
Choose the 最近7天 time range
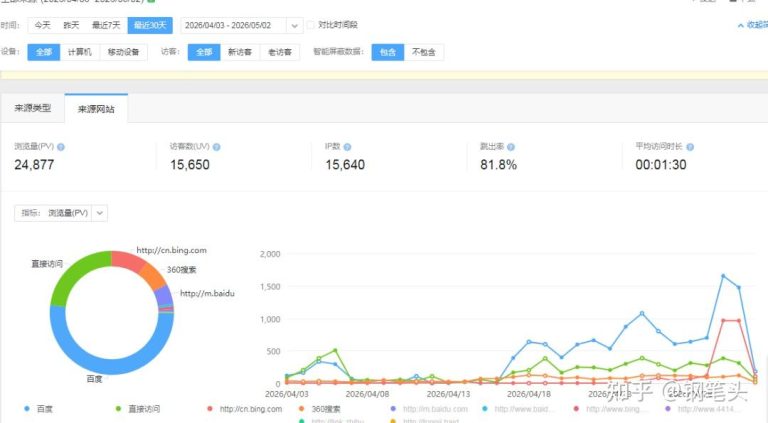click(x=106, y=25)
